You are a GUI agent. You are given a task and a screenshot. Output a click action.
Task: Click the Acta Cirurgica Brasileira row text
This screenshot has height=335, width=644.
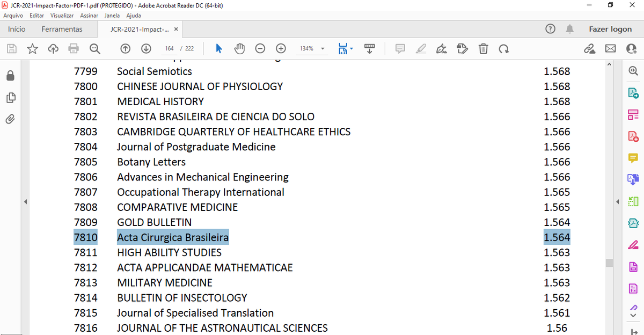[x=173, y=237]
